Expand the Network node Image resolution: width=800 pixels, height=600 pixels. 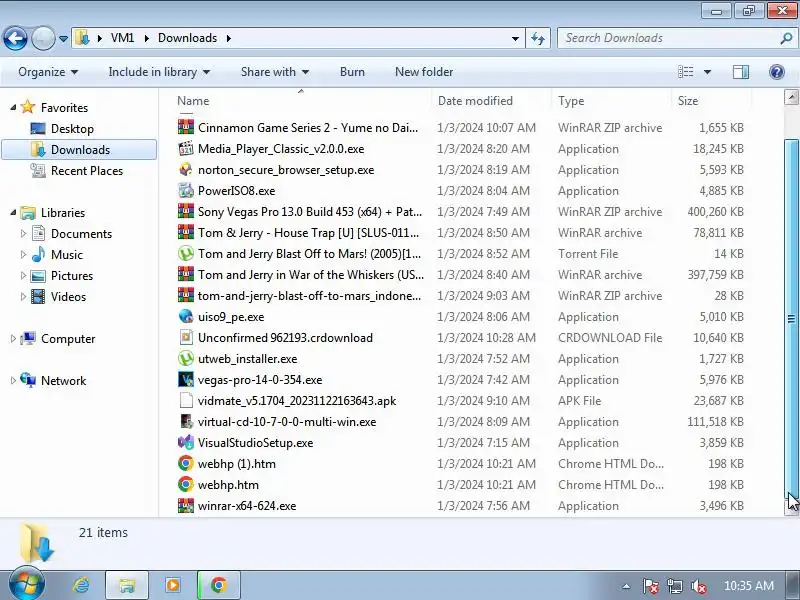[13, 380]
